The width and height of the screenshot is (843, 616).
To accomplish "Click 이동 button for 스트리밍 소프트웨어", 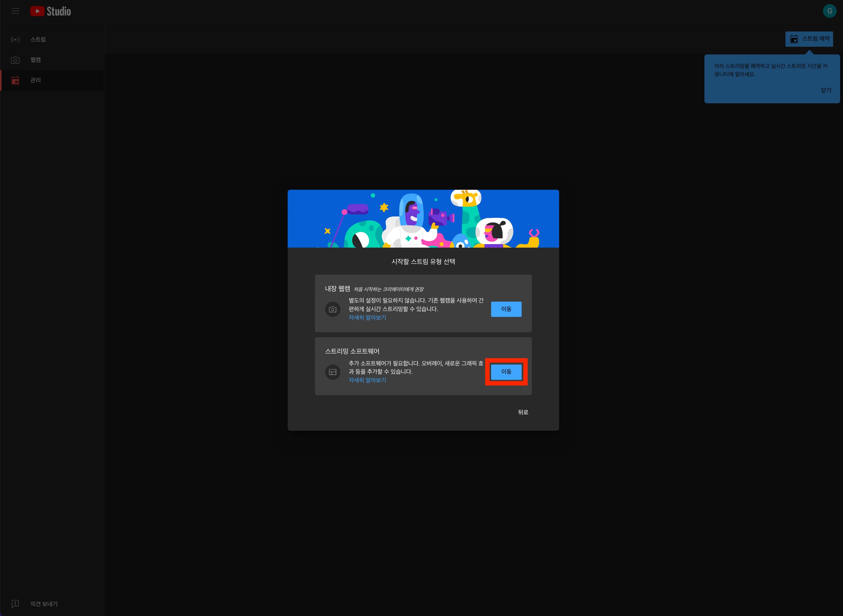I will (506, 372).
